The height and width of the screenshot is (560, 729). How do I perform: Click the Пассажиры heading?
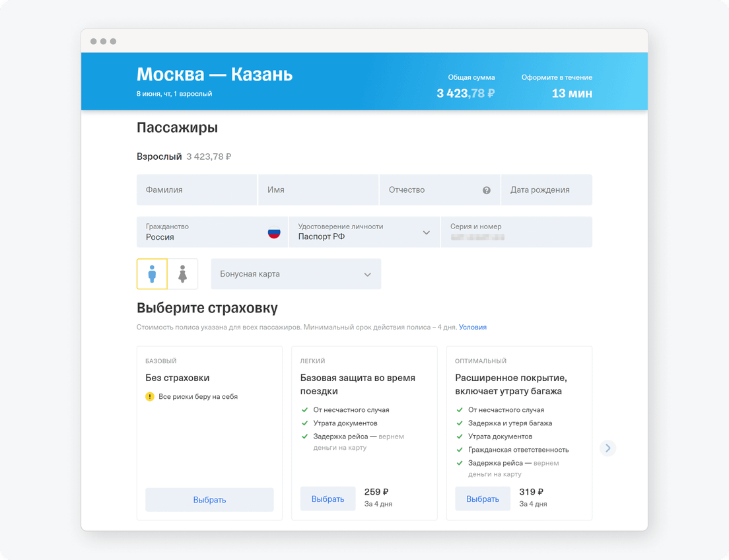177,127
